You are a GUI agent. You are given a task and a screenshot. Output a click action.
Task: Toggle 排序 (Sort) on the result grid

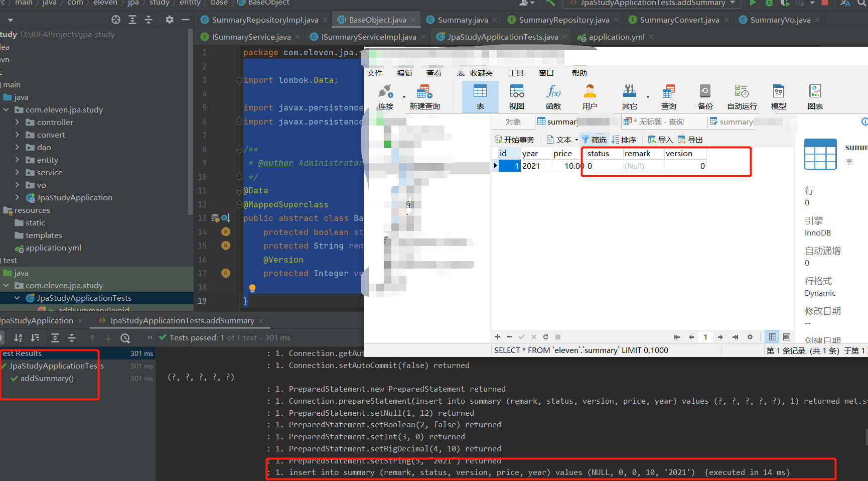click(625, 140)
